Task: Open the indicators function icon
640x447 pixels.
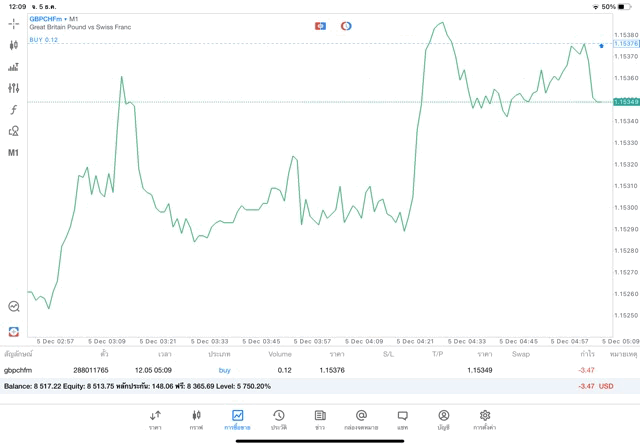Action: point(13,109)
